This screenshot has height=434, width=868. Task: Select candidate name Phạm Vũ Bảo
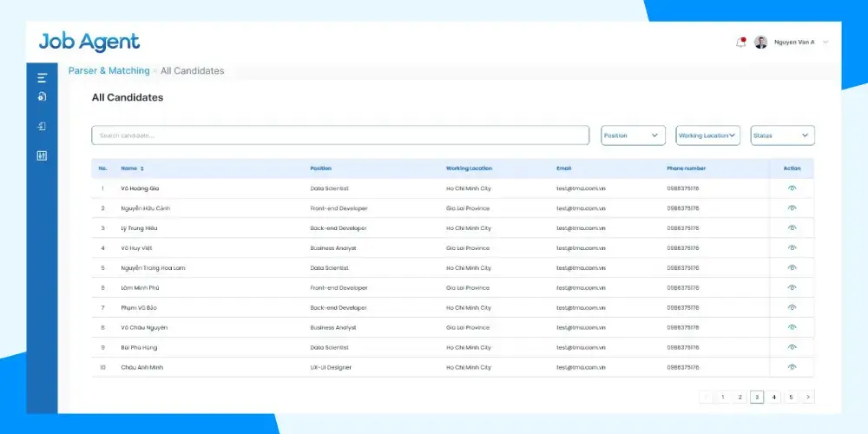tap(139, 308)
